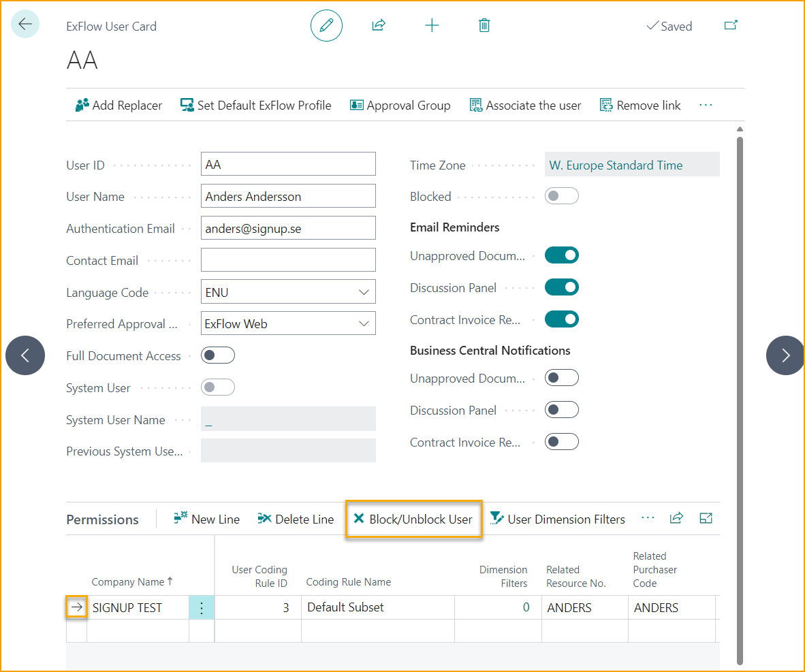Click ANDERS in Related Purchaser Code
This screenshot has width=805, height=672.
672,608
